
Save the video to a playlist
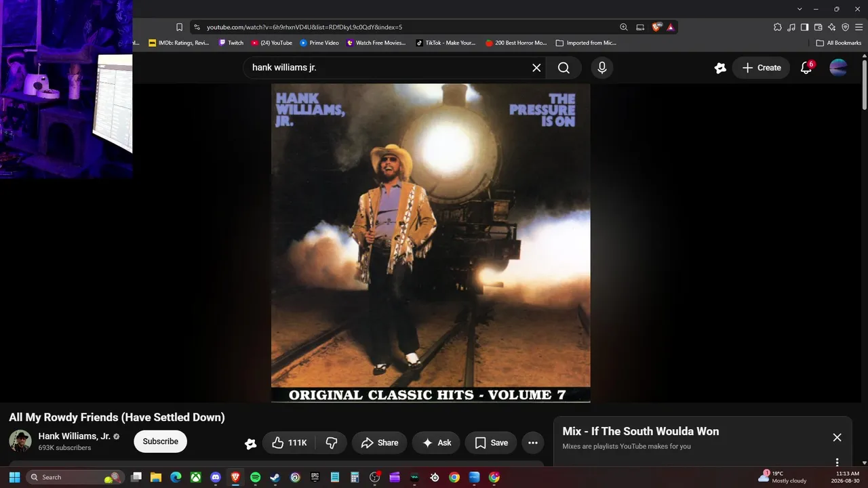pyautogui.click(x=492, y=443)
